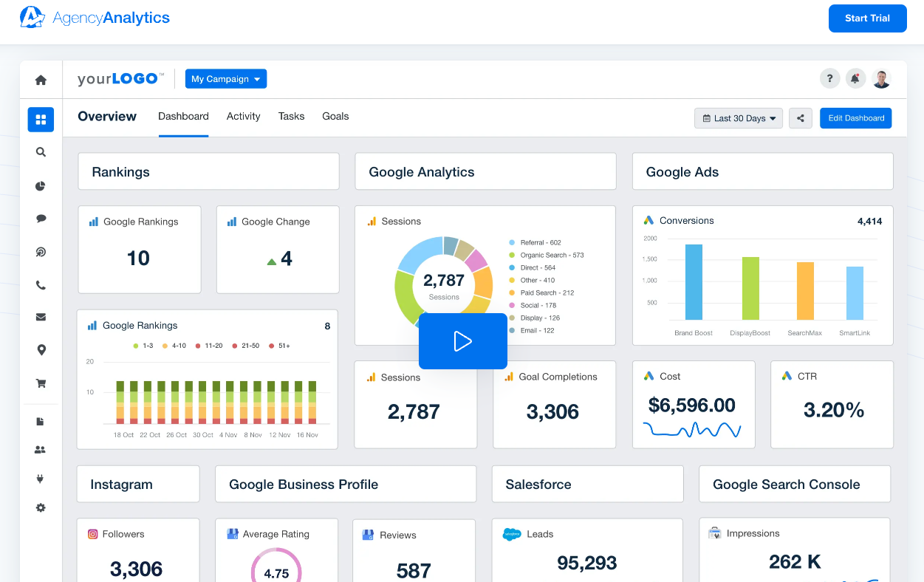This screenshot has width=924, height=582.
Task: Open the plug integrations sidebar icon
Action: (41, 479)
